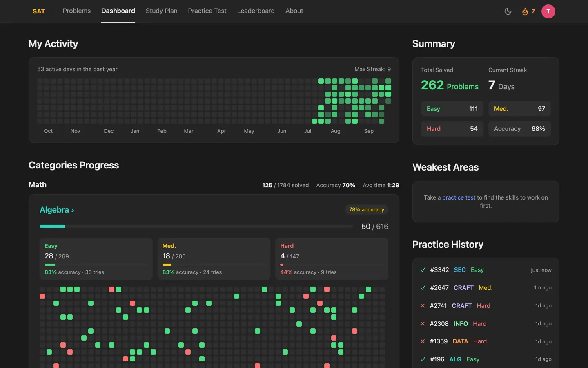Open practice history entry #2308
Viewport: 588px width, 368px height.
pos(486,323)
